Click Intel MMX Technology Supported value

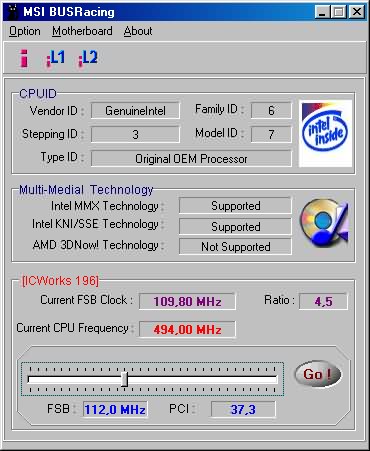coord(235,206)
